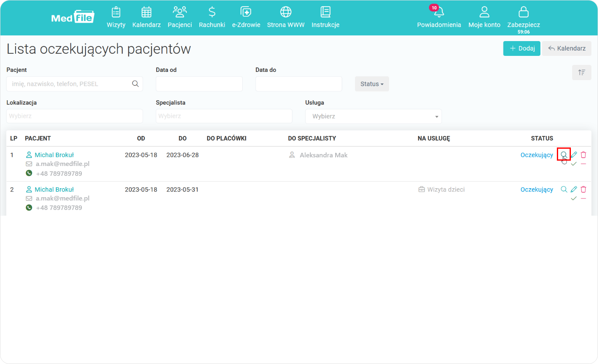Viewport: 598px width, 364px height.
Task: Click the MedFile logo
Action: (x=73, y=17)
